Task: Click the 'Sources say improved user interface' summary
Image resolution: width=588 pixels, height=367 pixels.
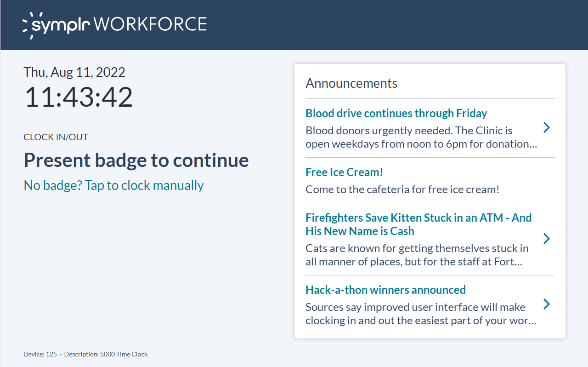Action: [420, 314]
